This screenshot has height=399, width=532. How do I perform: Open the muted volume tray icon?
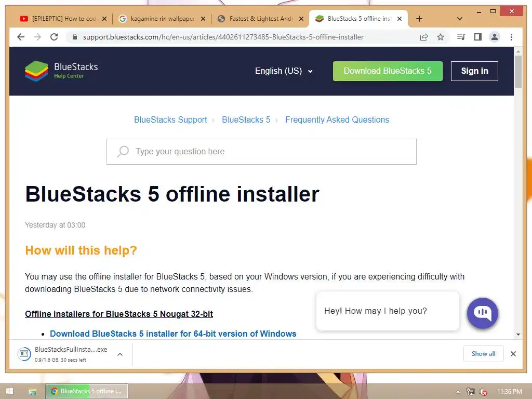tap(483, 392)
